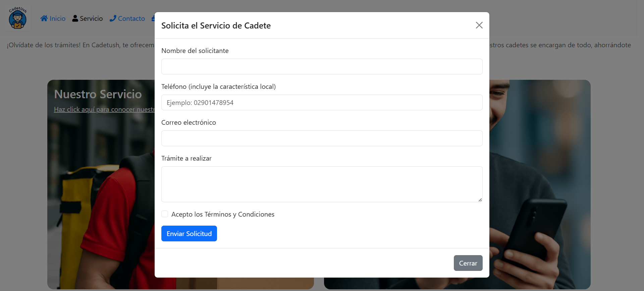Viewport: 644px width, 291px height.
Task: Click inside the Trámite a realizar textarea
Action: [x=322, y=184]
